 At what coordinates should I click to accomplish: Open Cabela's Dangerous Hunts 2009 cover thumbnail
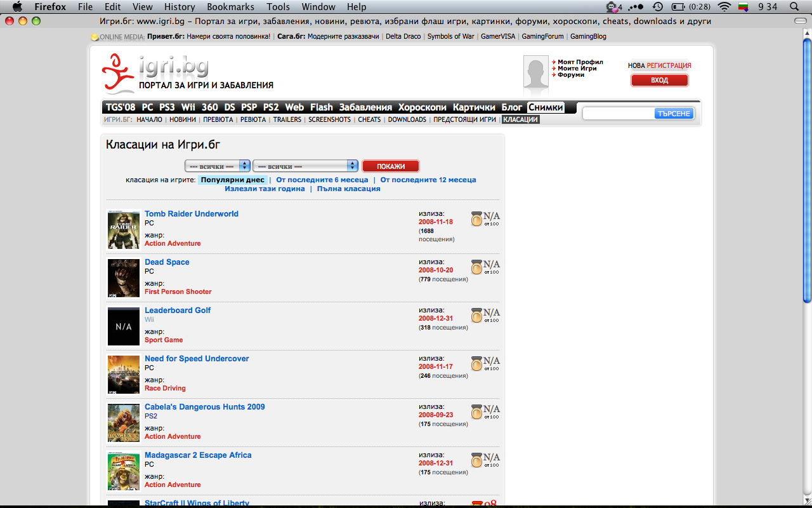(x=124, y=423)
